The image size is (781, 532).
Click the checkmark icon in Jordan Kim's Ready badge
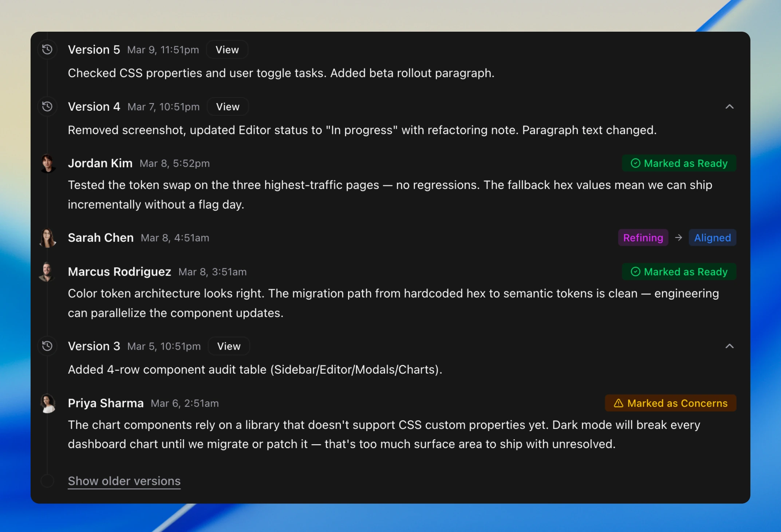(635, 163)
